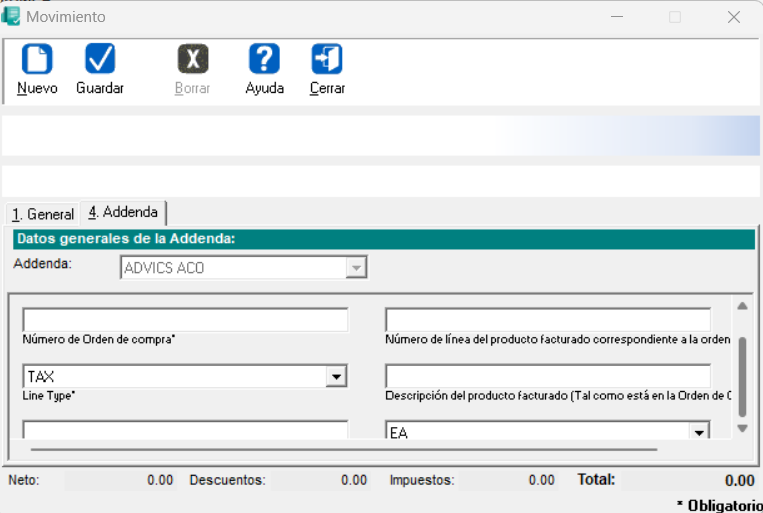Select the 4. Addenda tab
The width and height of the screenshot is (763, 513).
(123, 213)
